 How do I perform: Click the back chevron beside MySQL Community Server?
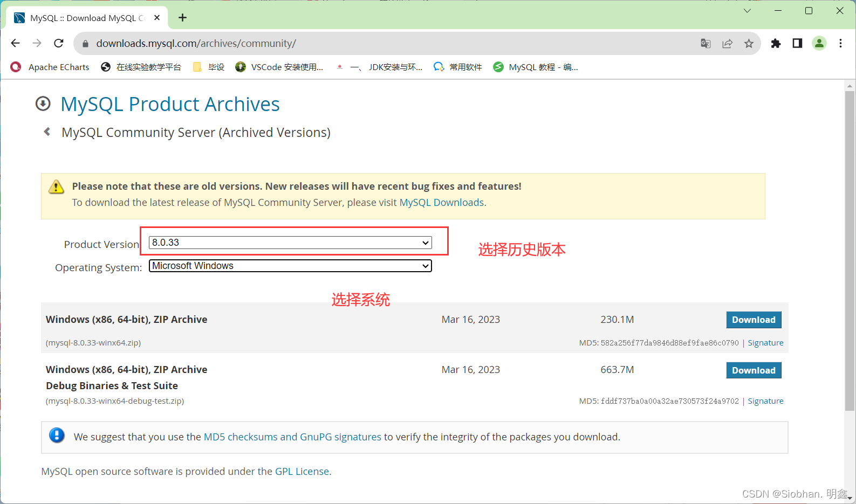coord(47,132)
